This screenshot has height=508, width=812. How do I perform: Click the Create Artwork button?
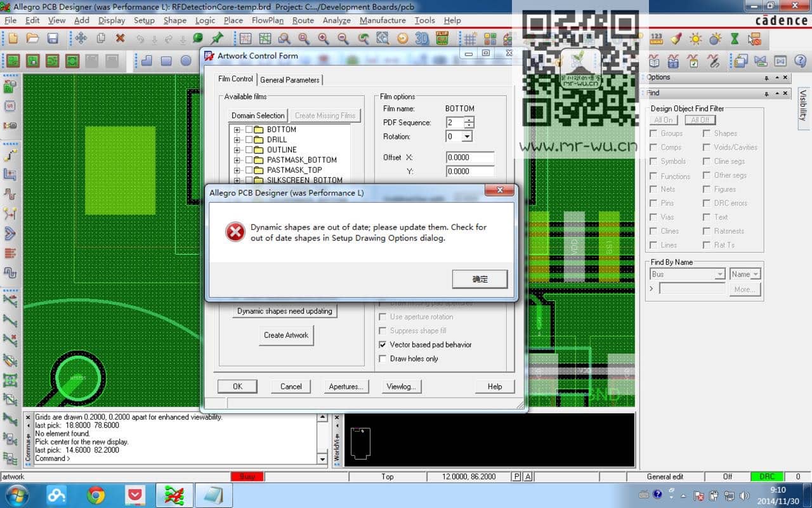(x=286, y=335)
